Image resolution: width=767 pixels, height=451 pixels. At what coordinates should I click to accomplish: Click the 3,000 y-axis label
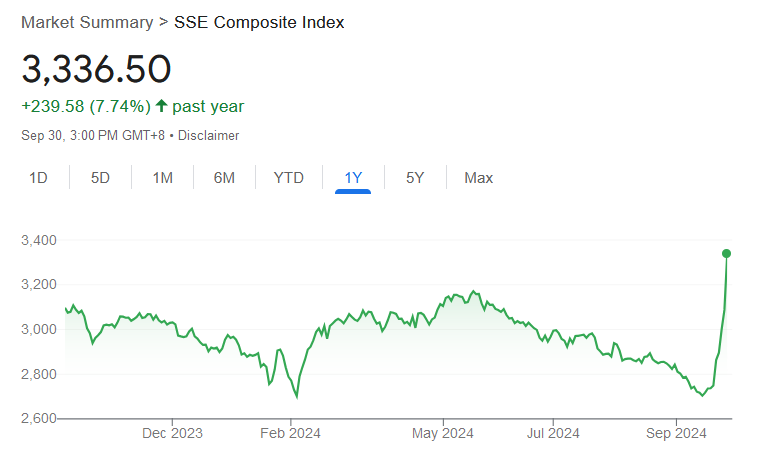[x=39, y=329]
